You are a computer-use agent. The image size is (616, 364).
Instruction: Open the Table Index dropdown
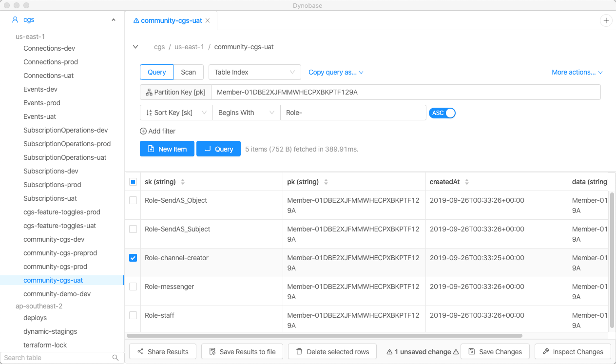(255, 72)
